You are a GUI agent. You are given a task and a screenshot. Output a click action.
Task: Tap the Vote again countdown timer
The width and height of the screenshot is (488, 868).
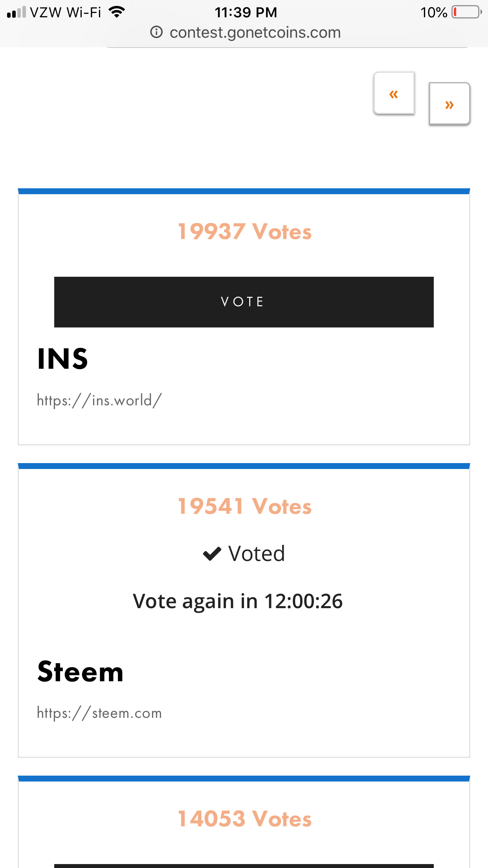pos(238,601)
